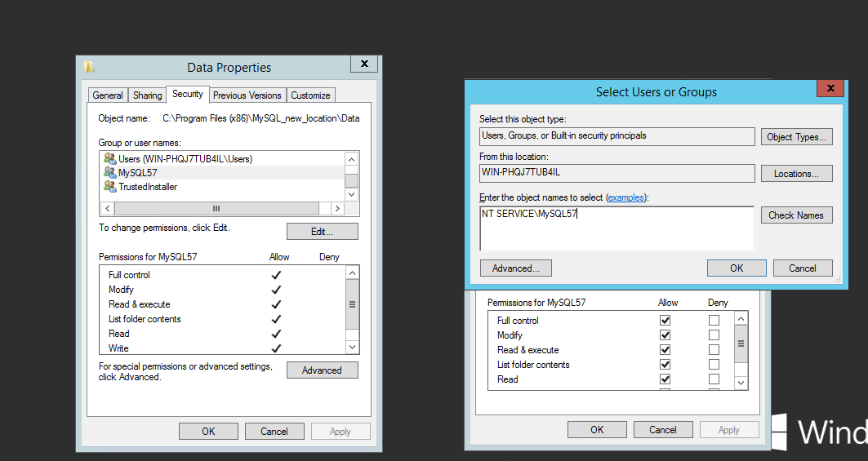Click the Object Types button
868x461 pixels.
[x=796, y=137]
